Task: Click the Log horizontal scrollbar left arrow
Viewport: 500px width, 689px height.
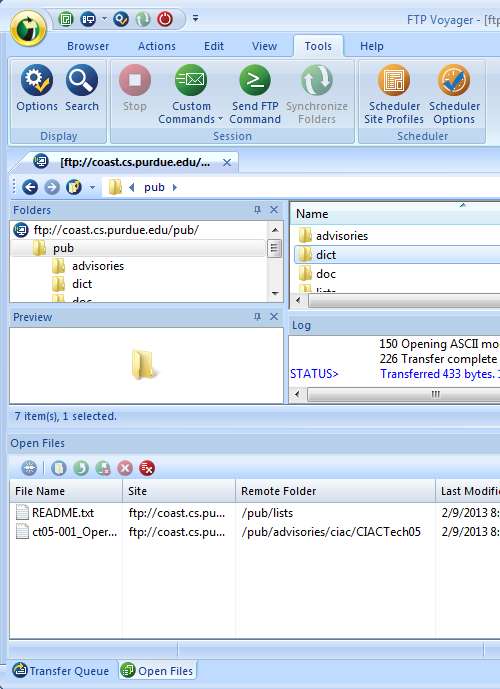Action: tap(298, 394)
